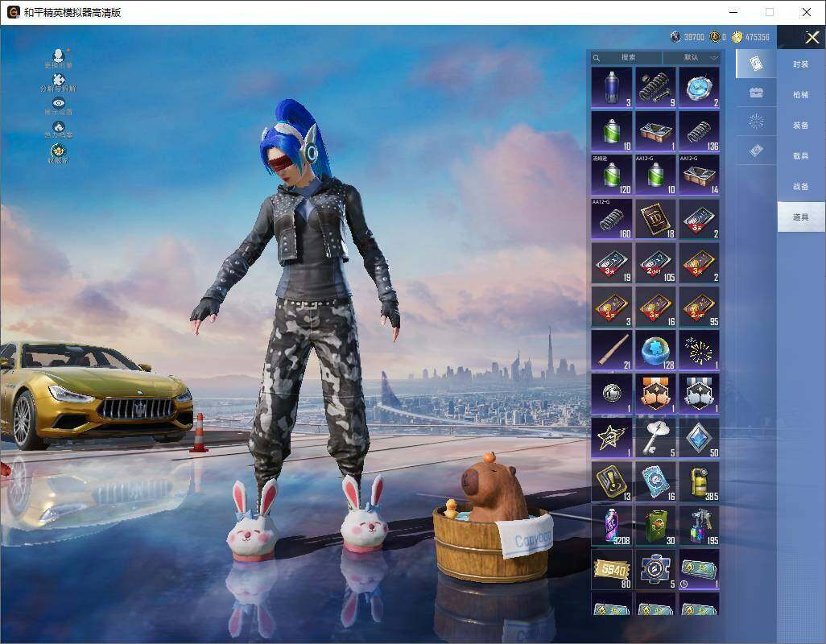
Task: Open the 枪械 firearms tab
Action: tap(801, 95)
